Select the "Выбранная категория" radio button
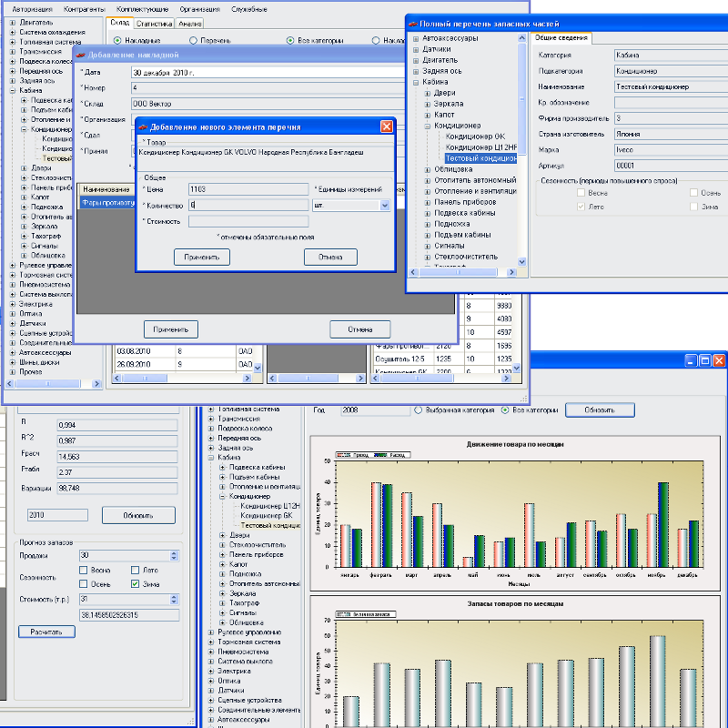This screenshot has height=728, width=728. pos(419,410)
